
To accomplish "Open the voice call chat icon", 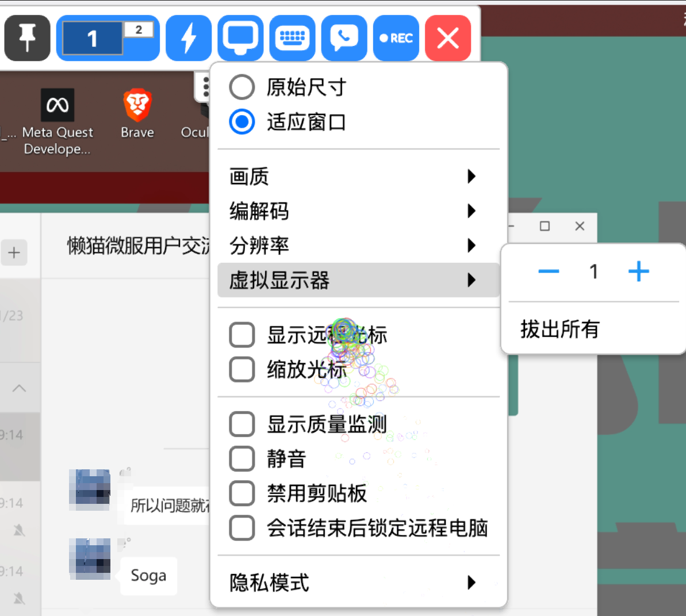I will tap(344, 38).
